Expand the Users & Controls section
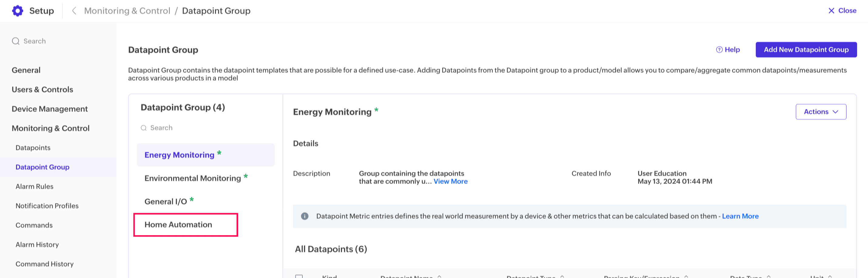Viewport: 868px width, 278px height. click(42, 90)
